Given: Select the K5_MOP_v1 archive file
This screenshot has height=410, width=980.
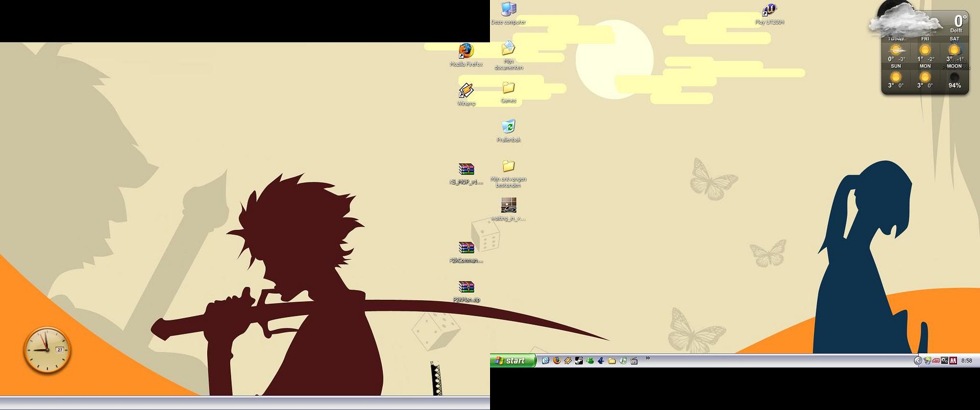Looking at the screenshot, I should [x=466, y=174].
